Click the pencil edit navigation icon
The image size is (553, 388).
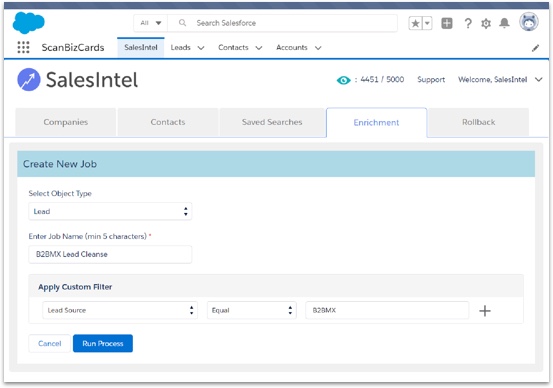coord(535,48)
